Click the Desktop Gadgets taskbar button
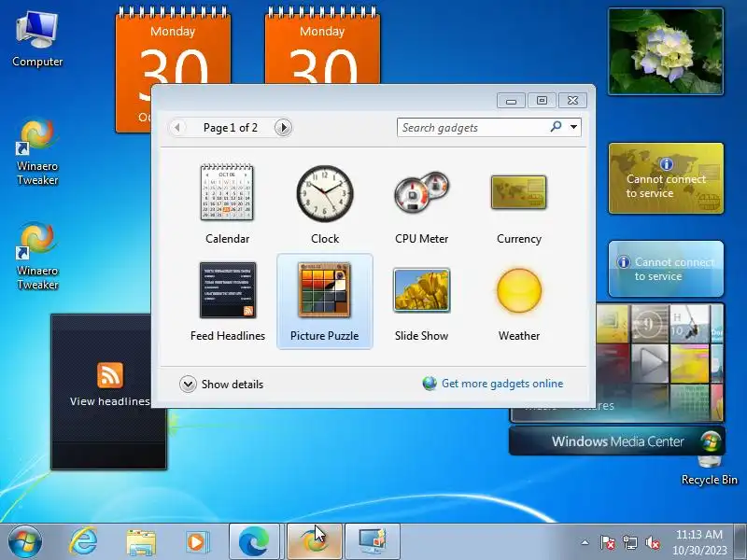Viewport: 747px width, 560px height. [372, 541]
